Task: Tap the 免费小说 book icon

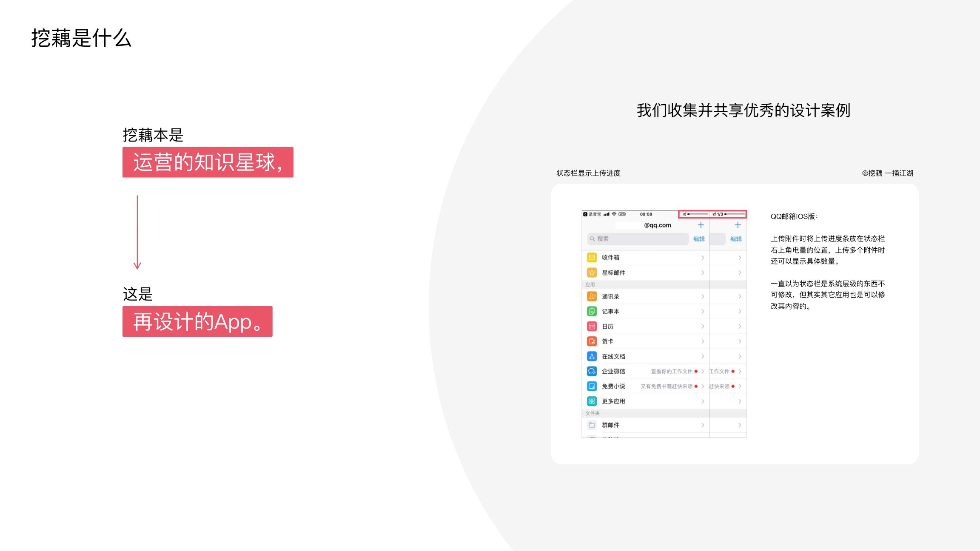Action: 592,386
